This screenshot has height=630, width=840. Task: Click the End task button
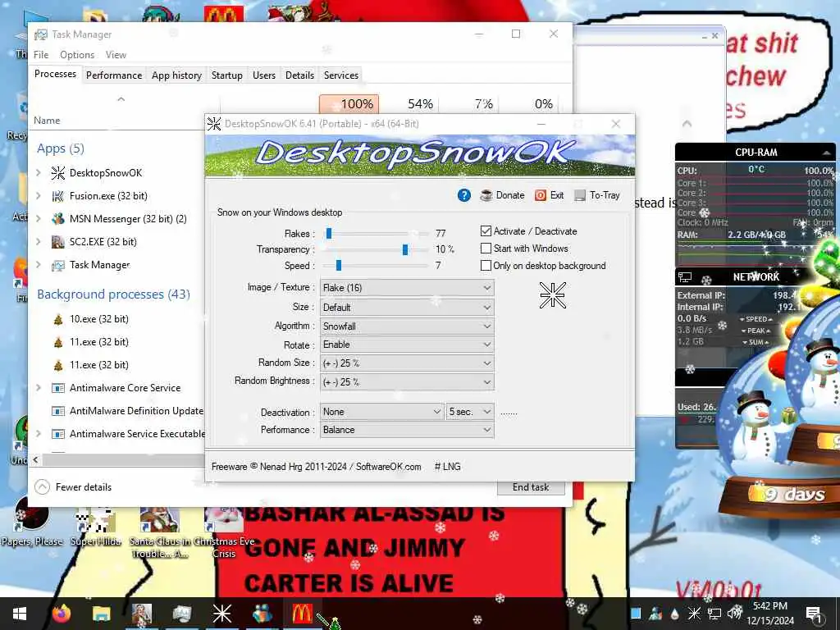[531, 487]
